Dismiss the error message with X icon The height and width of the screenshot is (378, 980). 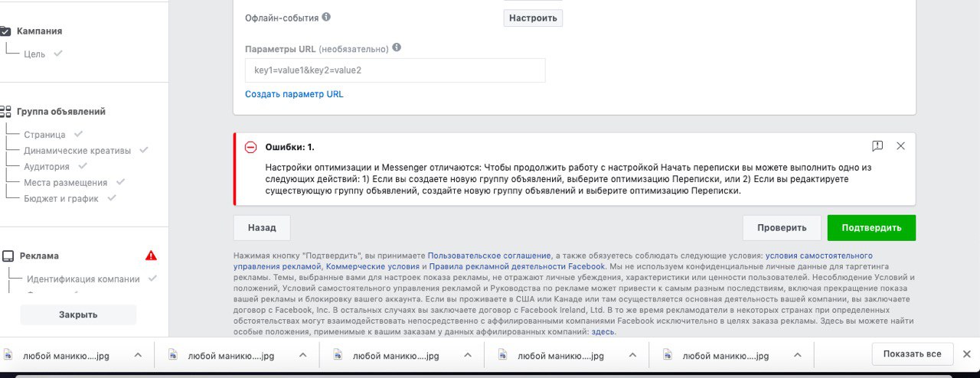[x=900, y=146]
